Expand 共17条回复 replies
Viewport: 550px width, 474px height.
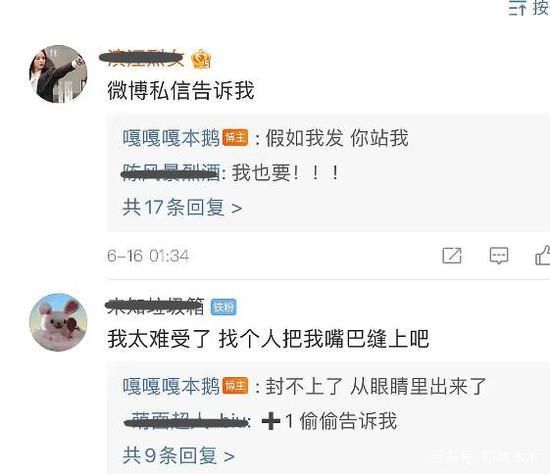[x=182, y=207]
